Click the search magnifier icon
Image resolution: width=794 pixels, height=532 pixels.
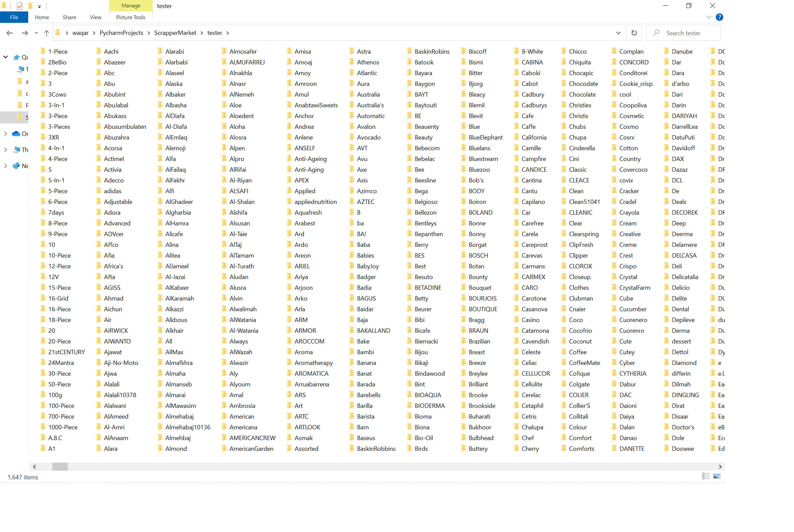(656, 33)
